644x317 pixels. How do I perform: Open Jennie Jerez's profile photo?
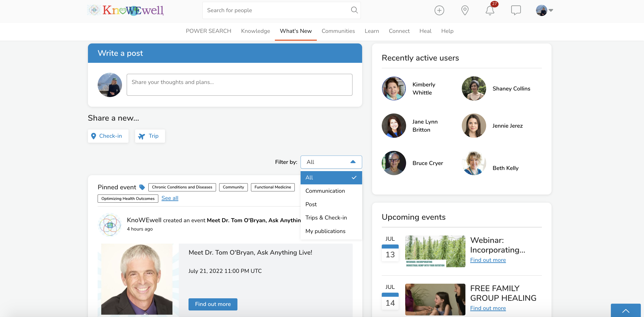[x=474, y=126]
